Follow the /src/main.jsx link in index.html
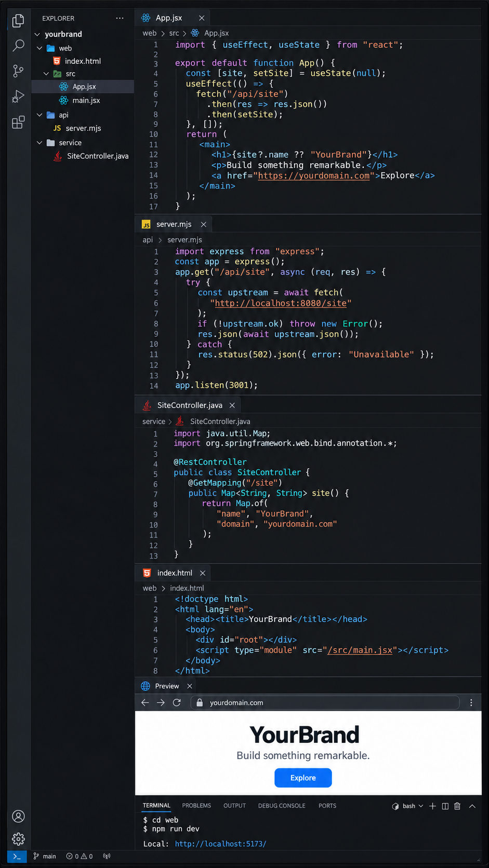This screenshot has height=868, width=489. pos(360,650)
